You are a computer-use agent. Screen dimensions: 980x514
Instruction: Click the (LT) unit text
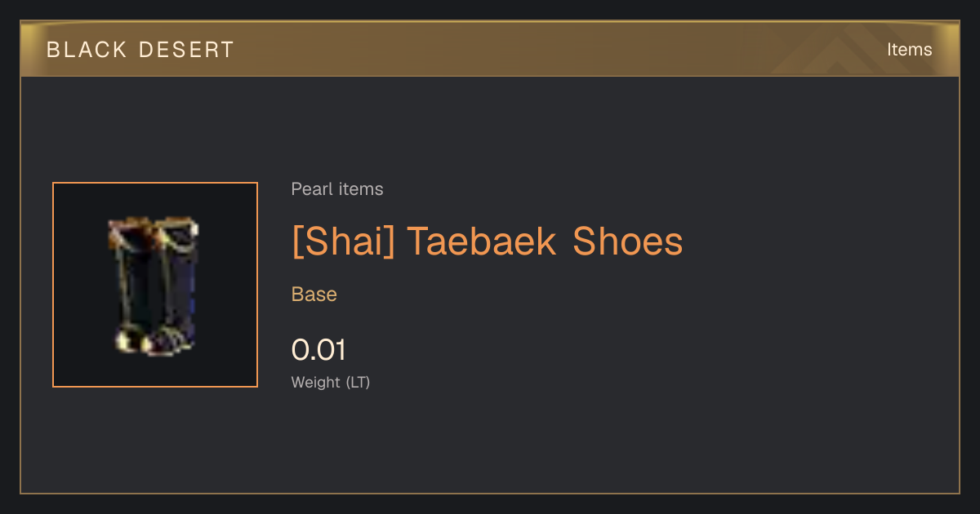358,382
